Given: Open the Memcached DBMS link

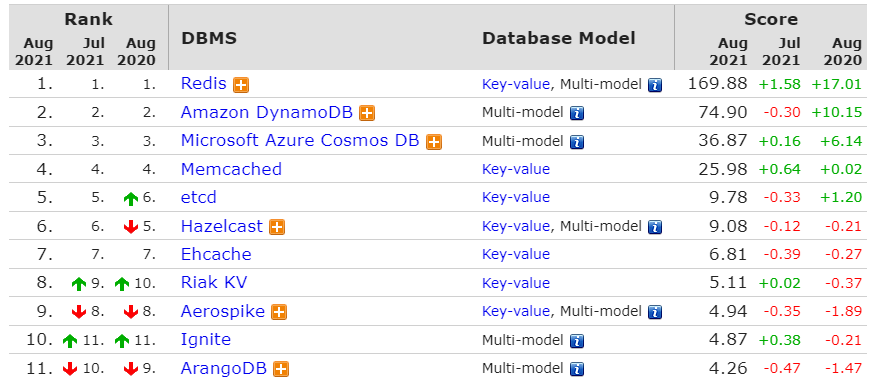Looking at the screenshot, I should (231, 169).
